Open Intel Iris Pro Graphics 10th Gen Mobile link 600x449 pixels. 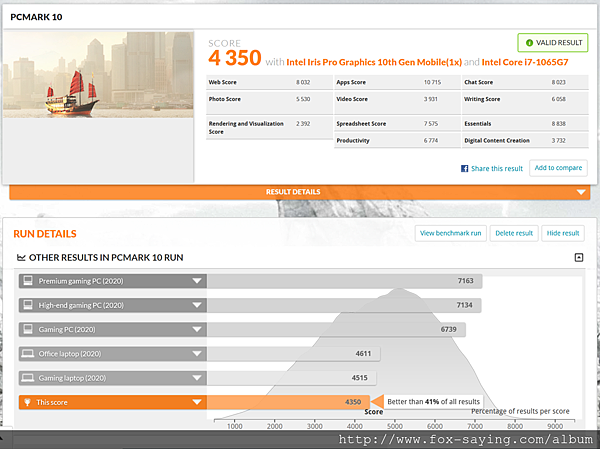pos(374,62)
